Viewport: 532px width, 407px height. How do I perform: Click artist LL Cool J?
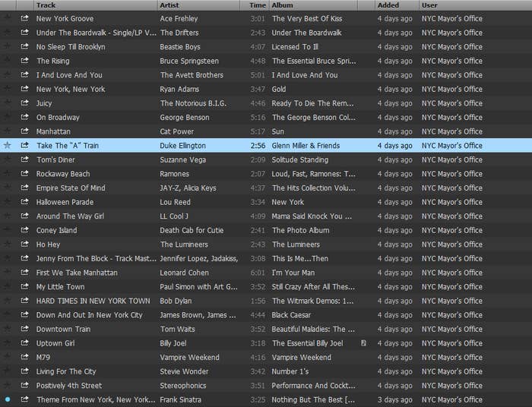[174, 216]
